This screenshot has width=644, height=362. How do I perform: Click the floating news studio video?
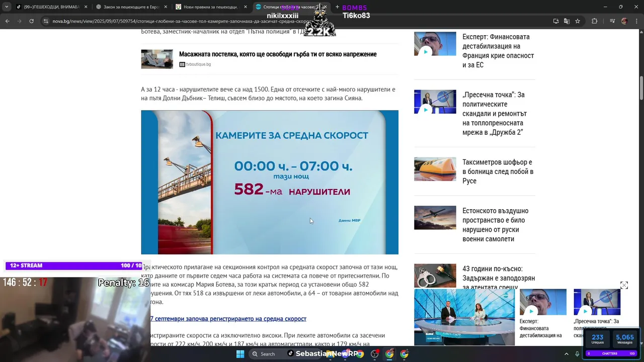464,317
